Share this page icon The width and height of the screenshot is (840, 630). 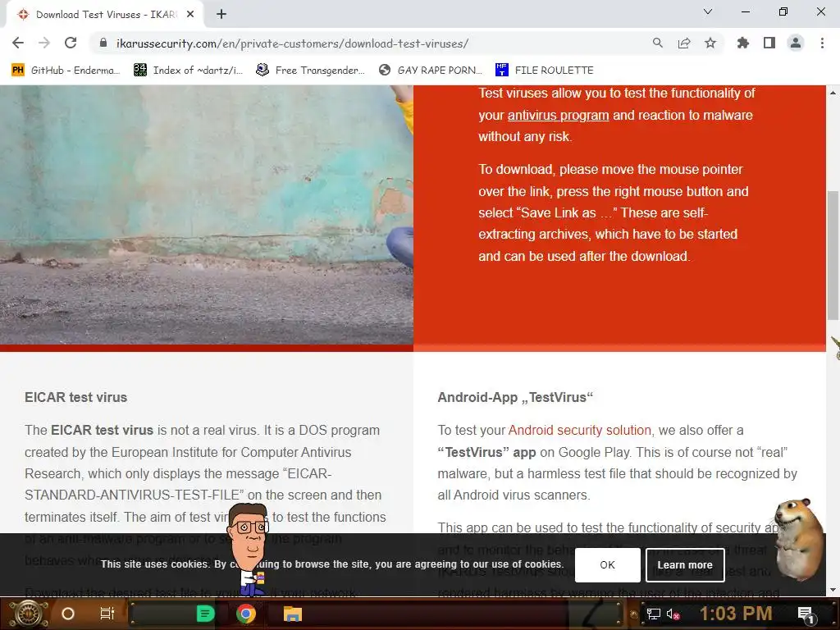point(684,43)
